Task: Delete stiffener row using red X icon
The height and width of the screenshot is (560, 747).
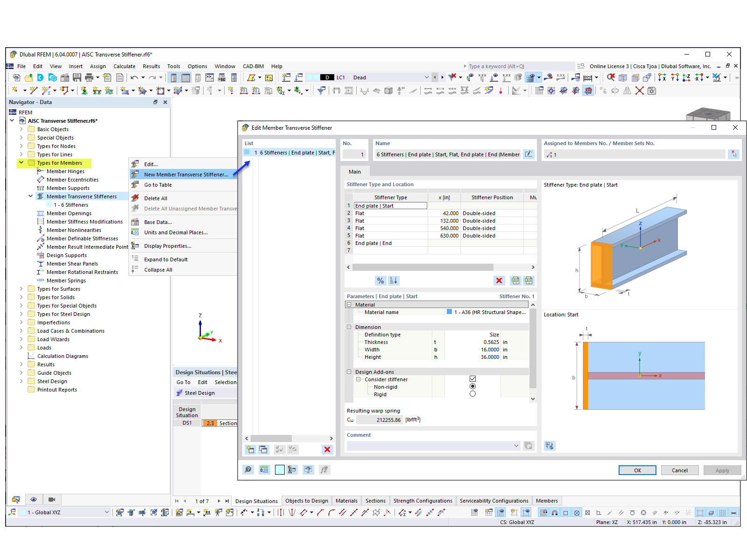Action: [x=499, y=280]
